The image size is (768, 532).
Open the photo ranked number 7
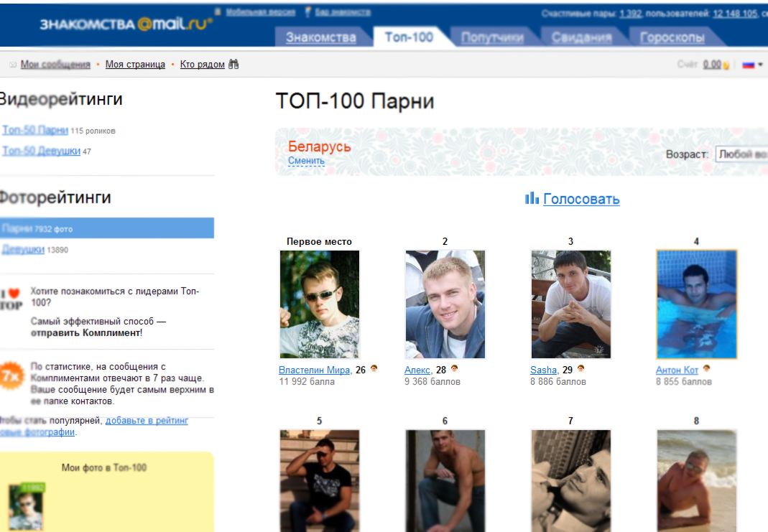tap(571, 480)
